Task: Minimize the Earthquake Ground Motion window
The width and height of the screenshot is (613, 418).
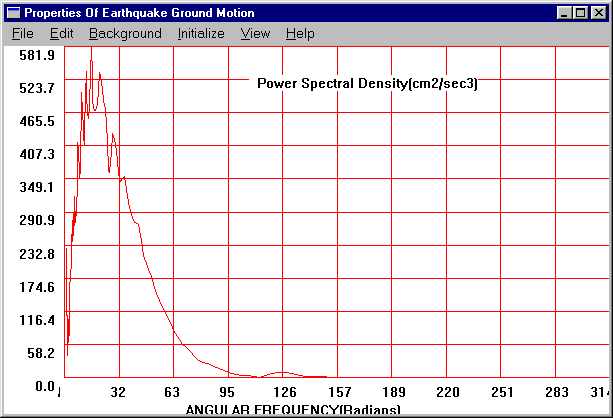Action: (x=565, y=13)
